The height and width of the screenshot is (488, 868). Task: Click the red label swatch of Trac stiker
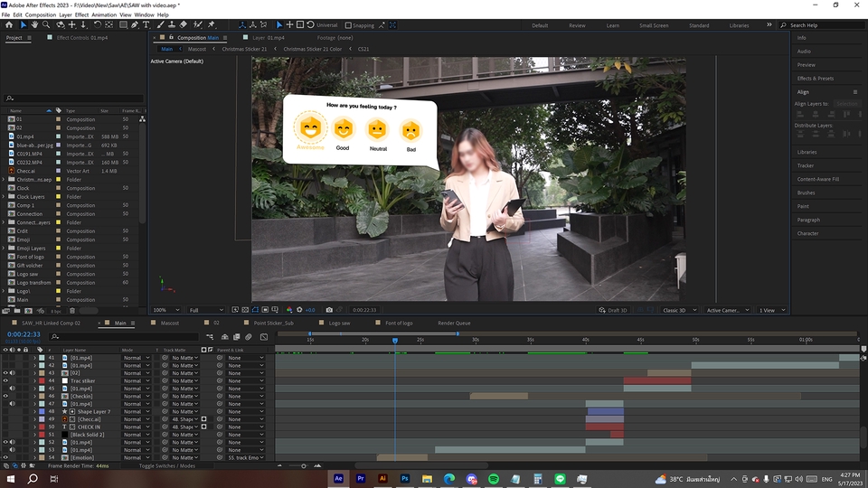point(42,380)
